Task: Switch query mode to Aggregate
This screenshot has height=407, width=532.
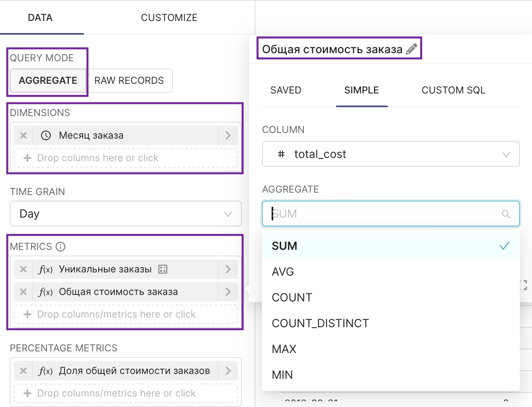Action: (x=48, y=81)
